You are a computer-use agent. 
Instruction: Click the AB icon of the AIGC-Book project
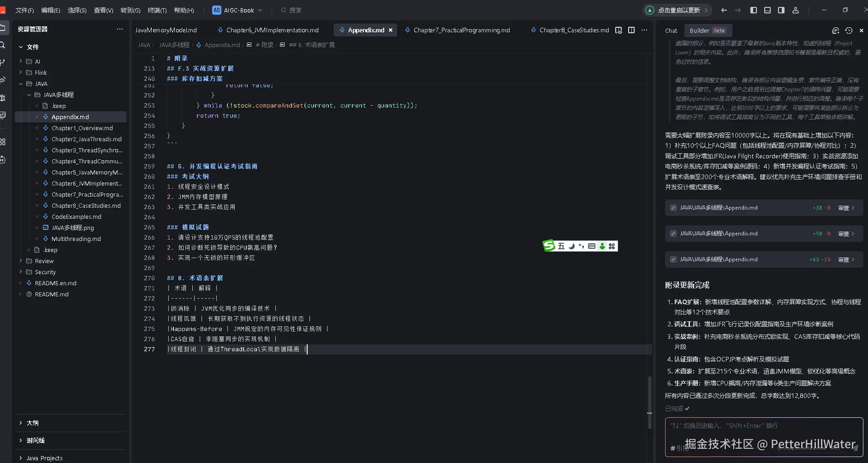click(217, 10)
